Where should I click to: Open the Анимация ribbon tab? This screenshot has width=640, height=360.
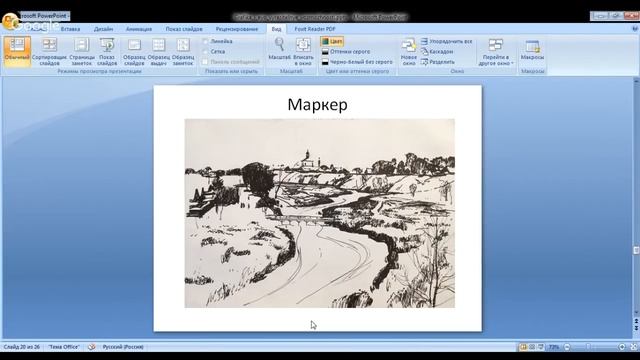[139, 29]
